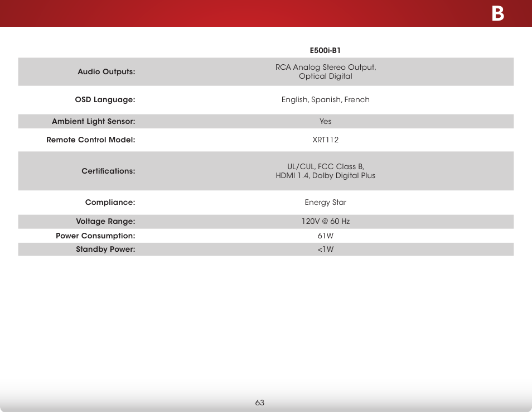Click the Yes value for Ambient Light Sensor
Image resolution: width=532 pixels, height=412 pixels.
pos(325,121)
